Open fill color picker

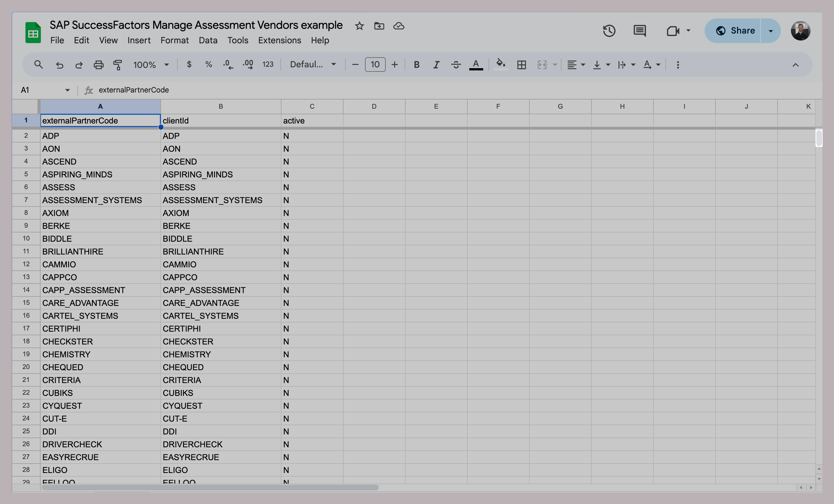pyautogui.click(x=501, y=64)
